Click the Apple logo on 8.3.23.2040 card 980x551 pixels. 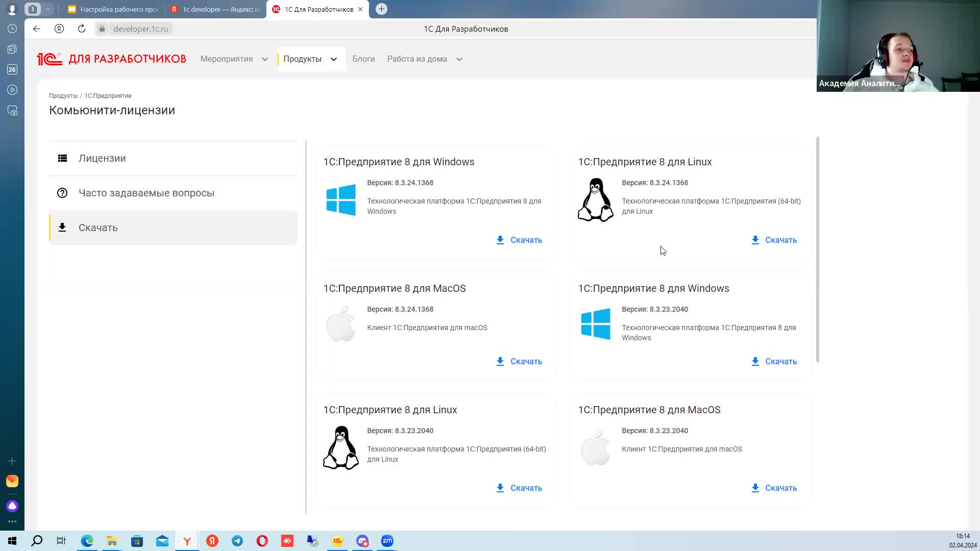coord(596,447)
